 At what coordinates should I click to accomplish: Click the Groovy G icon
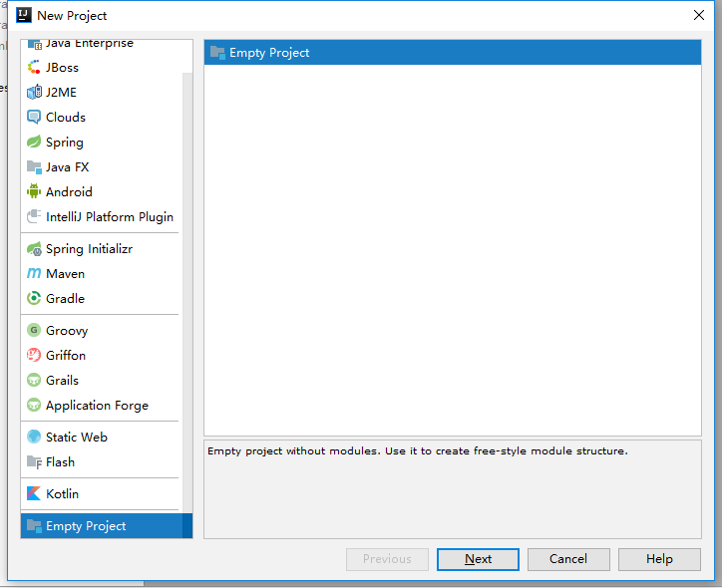coord(34,330)
